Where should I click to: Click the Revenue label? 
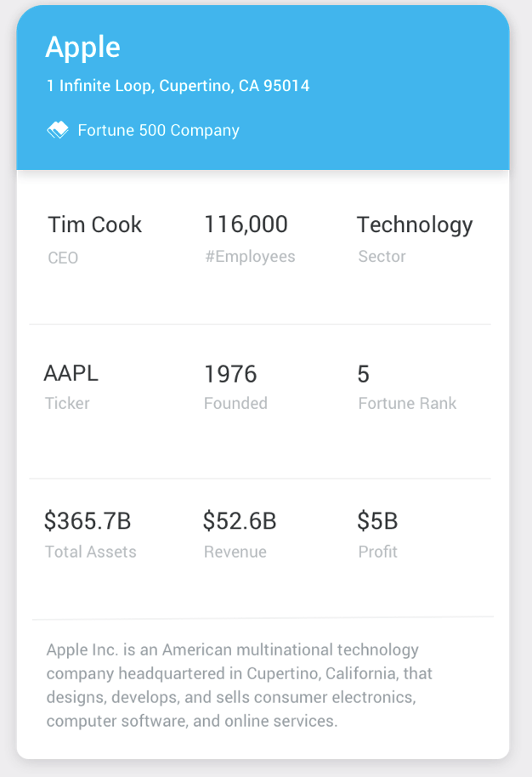[235, 552]
